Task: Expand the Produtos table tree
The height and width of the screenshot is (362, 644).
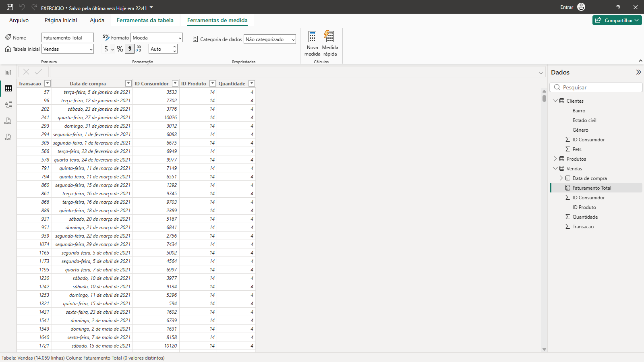Action: pyautogui.click(x=555, y=159)
